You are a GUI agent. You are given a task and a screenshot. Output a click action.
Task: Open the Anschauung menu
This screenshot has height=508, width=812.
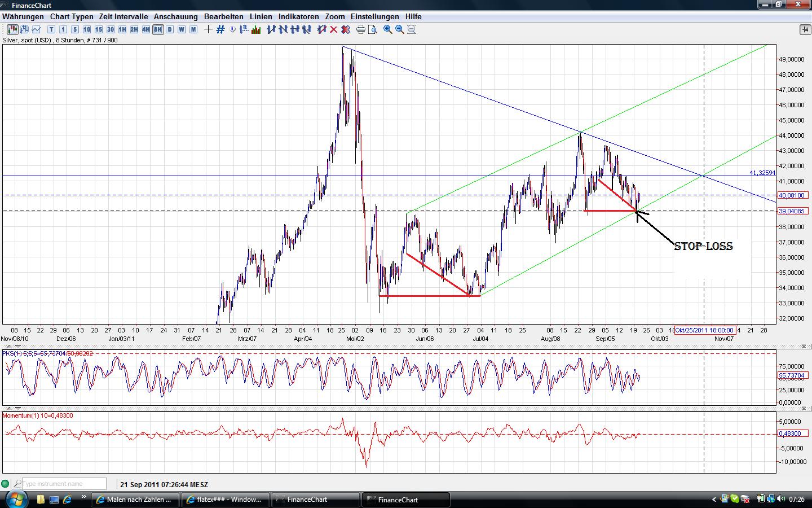(176, 17)
